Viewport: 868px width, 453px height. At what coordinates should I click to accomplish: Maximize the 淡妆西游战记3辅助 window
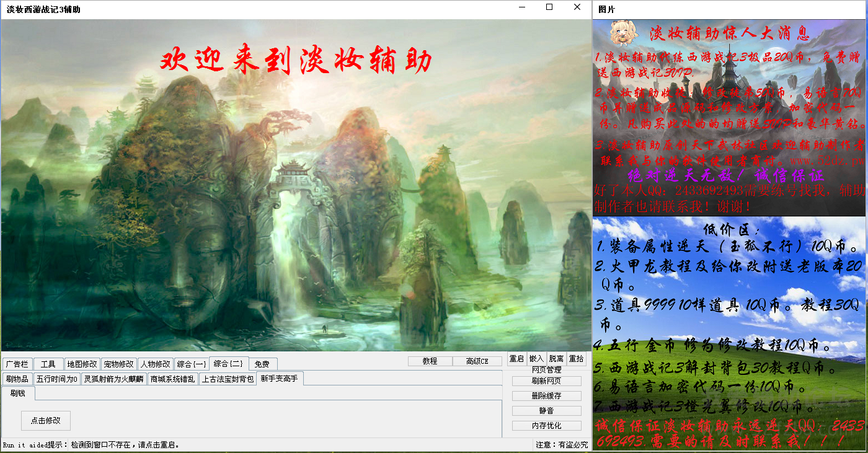coord(549,7)
